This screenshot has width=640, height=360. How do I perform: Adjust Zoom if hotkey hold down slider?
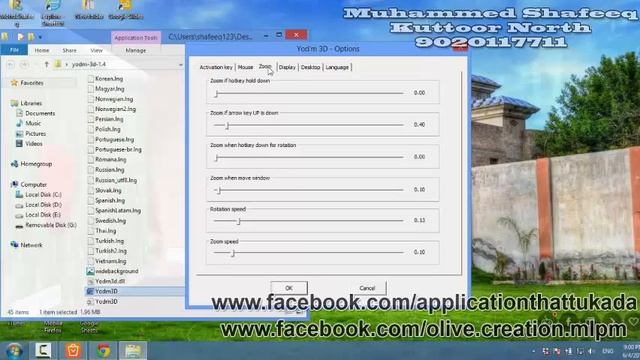click(x=309, y=93)
